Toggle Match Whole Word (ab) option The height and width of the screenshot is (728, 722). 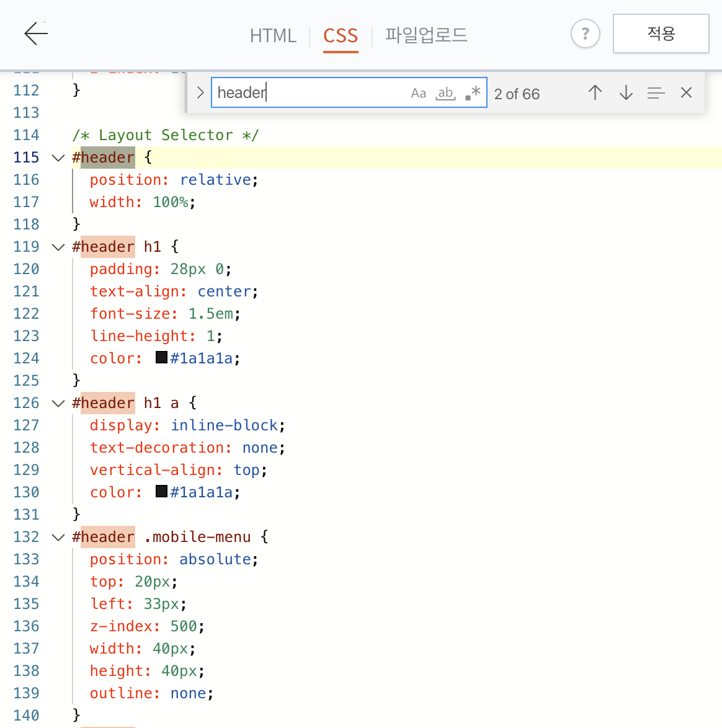pyautogui.click(x=446, y=93)
